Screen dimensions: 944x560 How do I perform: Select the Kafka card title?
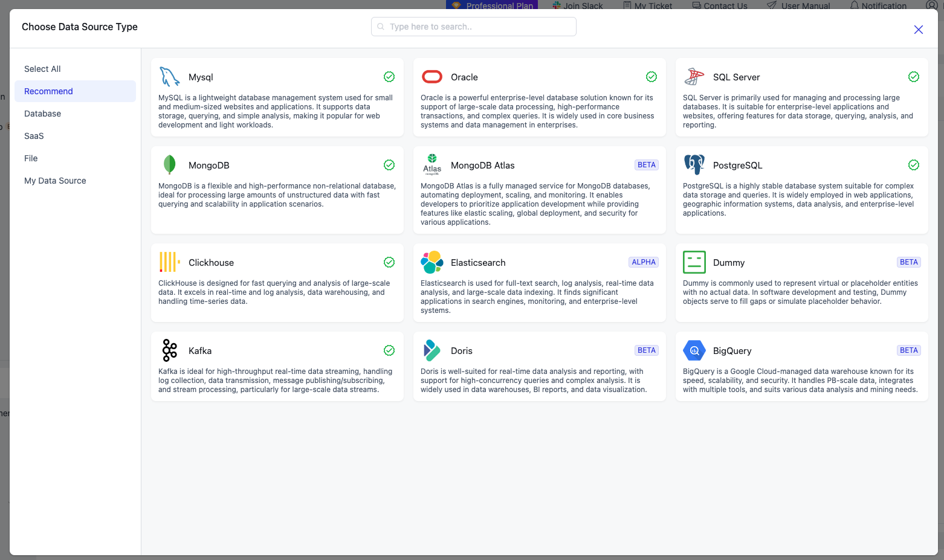pyautogui.click(x=200, y=351)
